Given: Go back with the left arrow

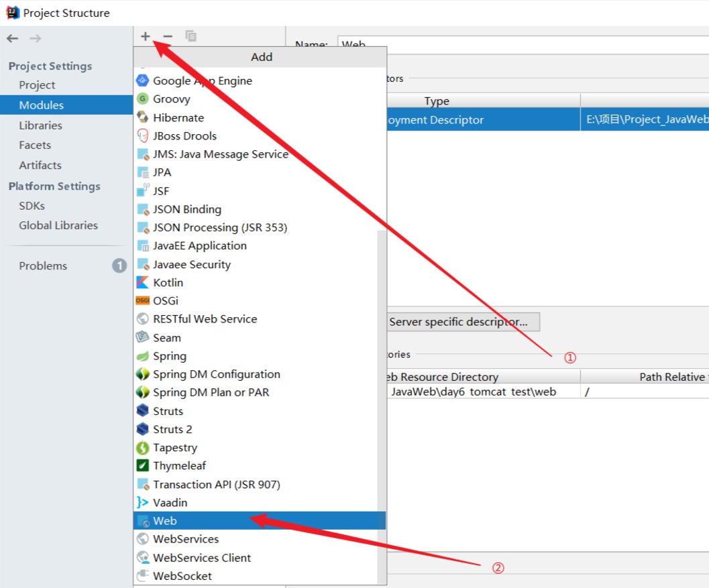Looking at the screenshot, I should tap(13, 38).
